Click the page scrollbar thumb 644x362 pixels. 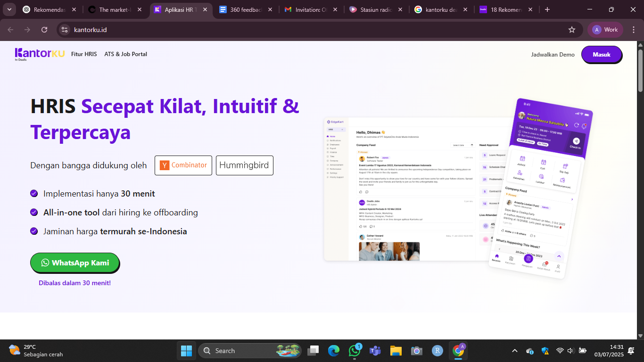coord(640,70)
